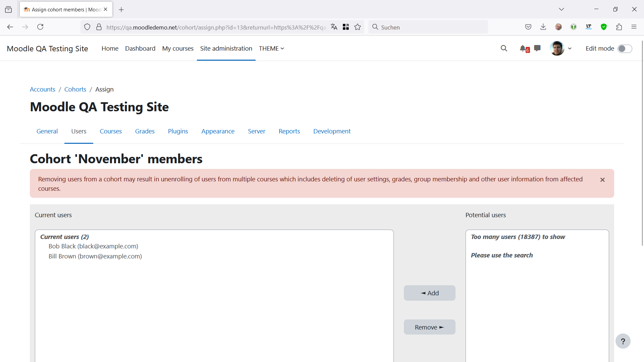Open the help question mark button
Screen dimensions: 644x362
(623, 341)
